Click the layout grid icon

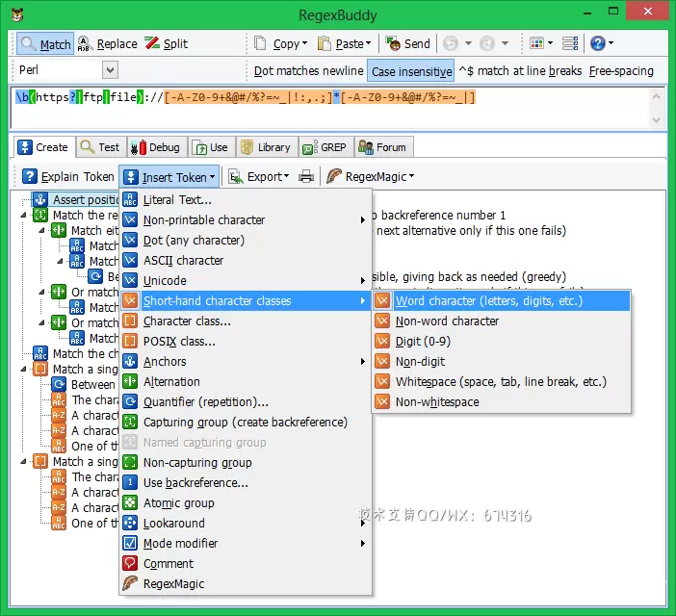coord(536,43)
